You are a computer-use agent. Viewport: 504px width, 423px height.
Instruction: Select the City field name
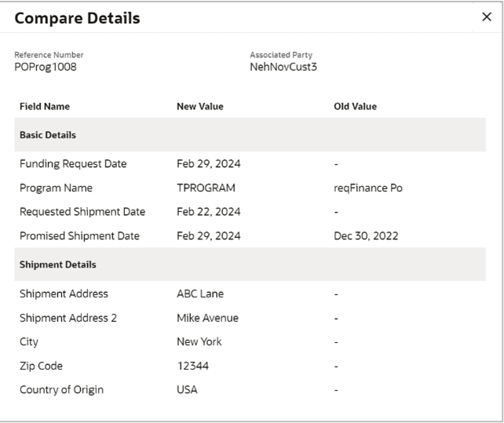[x=29, y=341]
